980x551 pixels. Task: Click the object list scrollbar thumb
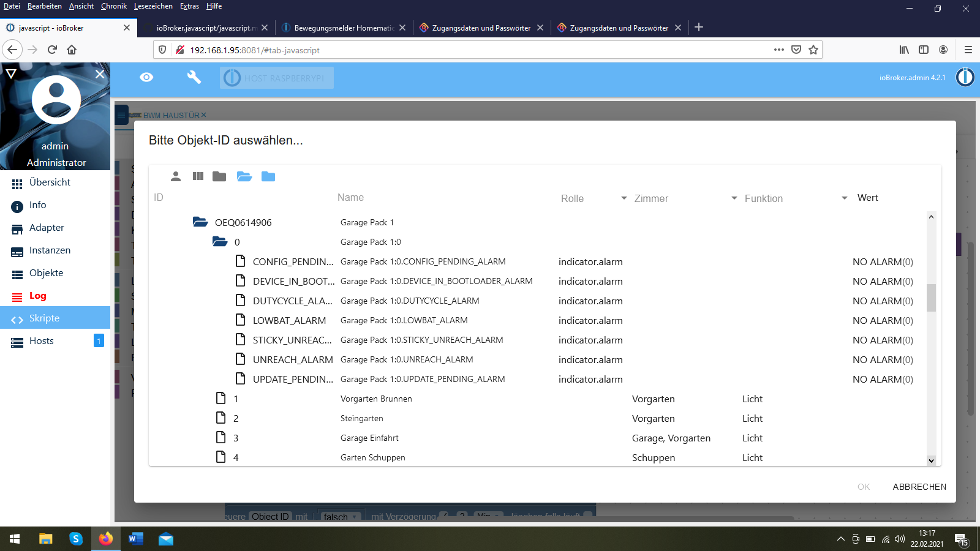pos(931,298)
